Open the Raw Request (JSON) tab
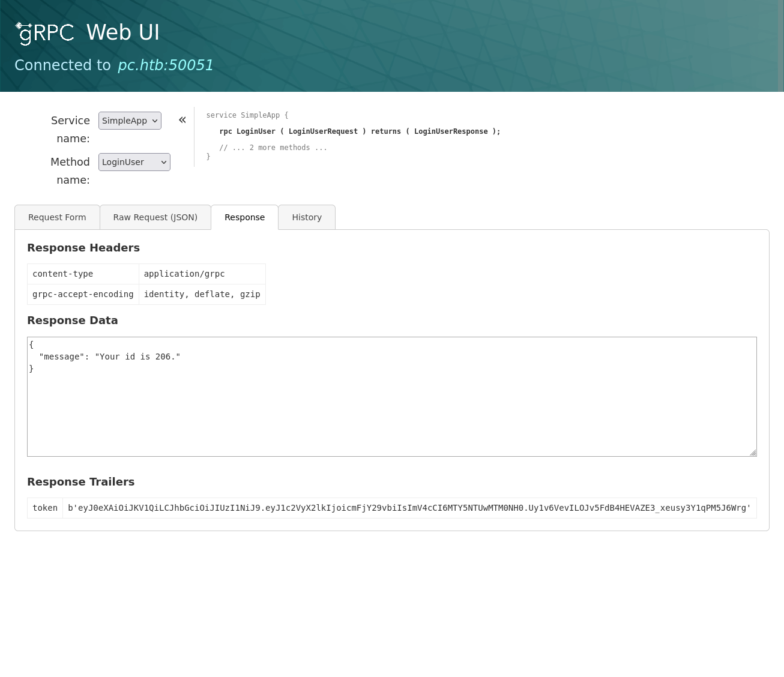This screenshot has height=677, width=784. click(x=155, y=217)
